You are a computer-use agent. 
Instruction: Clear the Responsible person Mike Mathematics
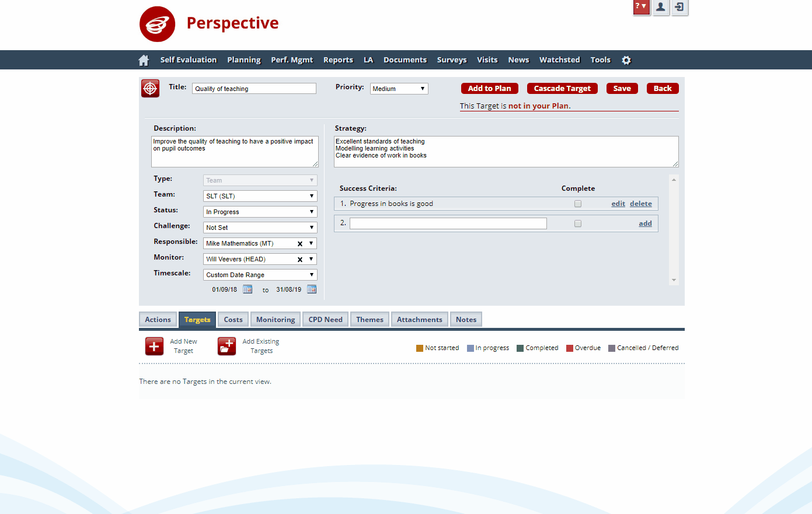(x=300, y=244)
